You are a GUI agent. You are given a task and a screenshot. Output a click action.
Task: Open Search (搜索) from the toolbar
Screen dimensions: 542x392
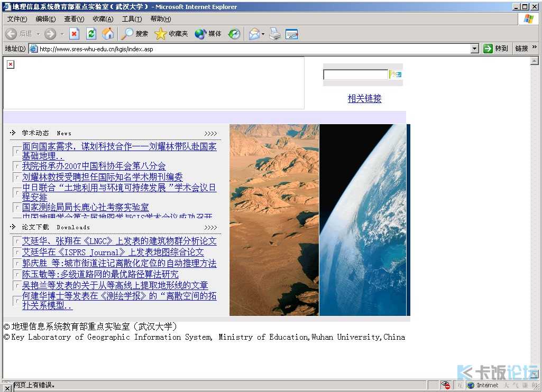coord(134,33)
